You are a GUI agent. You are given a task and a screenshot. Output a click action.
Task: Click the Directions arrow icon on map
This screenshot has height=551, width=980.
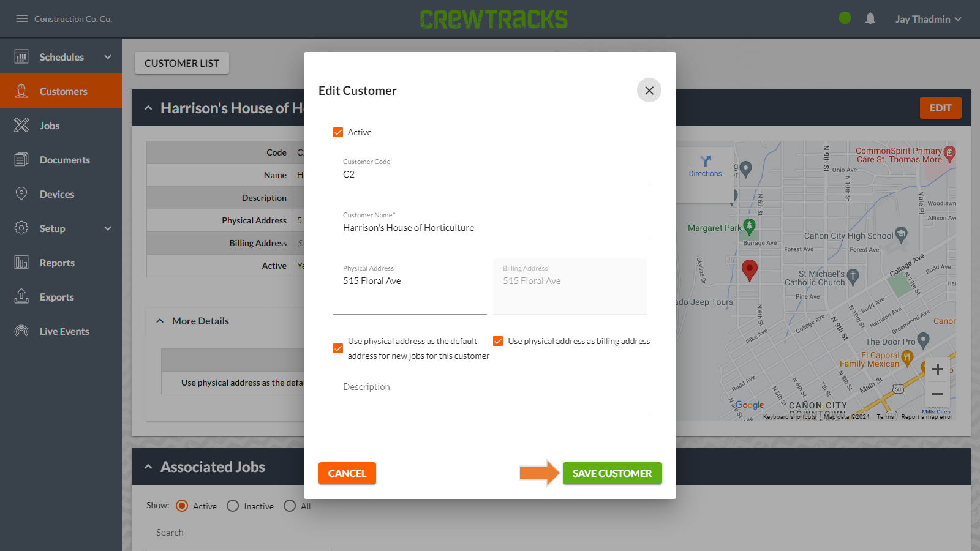click(706, 161)
